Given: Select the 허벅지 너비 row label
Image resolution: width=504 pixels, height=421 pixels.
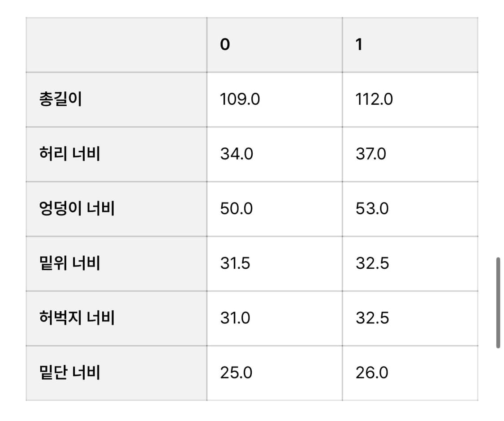Looking at the screenshot, I should [x=77, y=318].
